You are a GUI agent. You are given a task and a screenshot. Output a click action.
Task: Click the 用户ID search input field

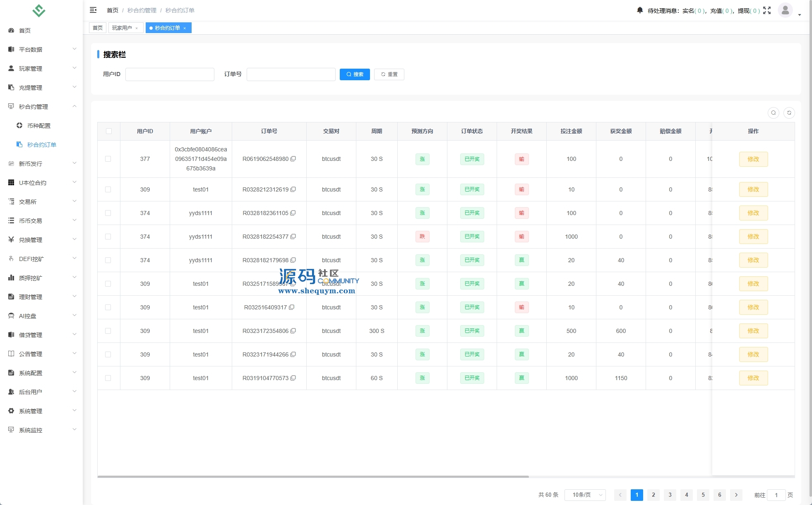click(x=170, y=74)
